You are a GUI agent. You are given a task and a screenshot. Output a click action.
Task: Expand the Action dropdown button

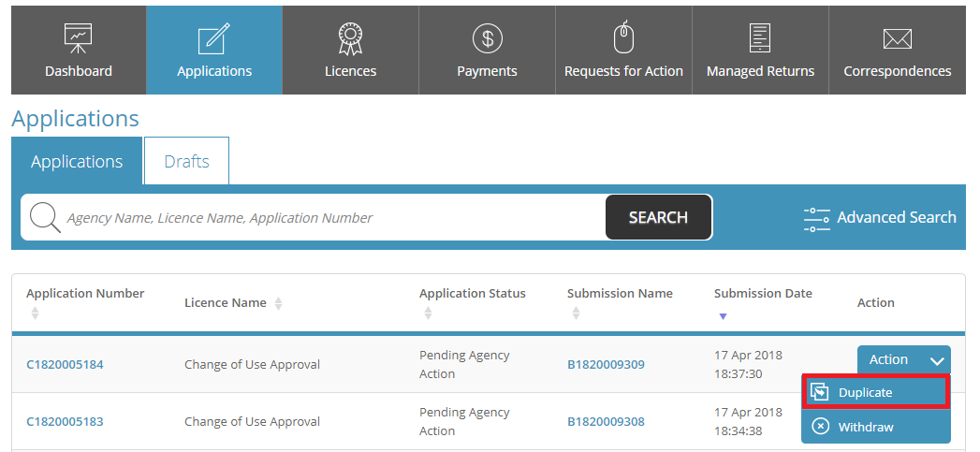coord(903,360)
